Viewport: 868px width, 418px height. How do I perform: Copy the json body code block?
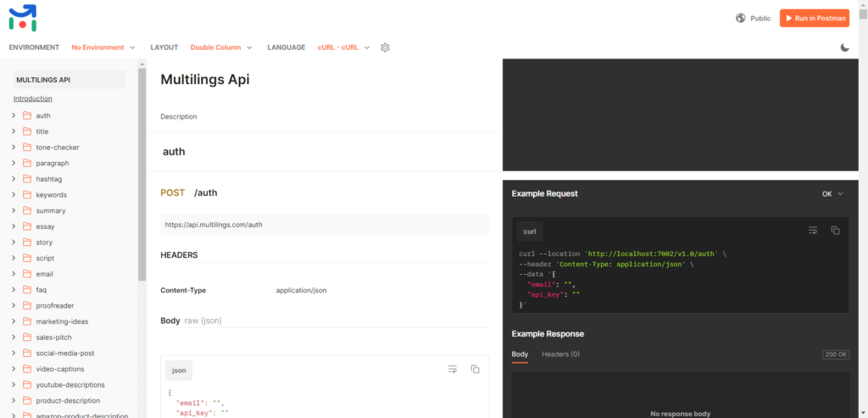coord(475,369)
